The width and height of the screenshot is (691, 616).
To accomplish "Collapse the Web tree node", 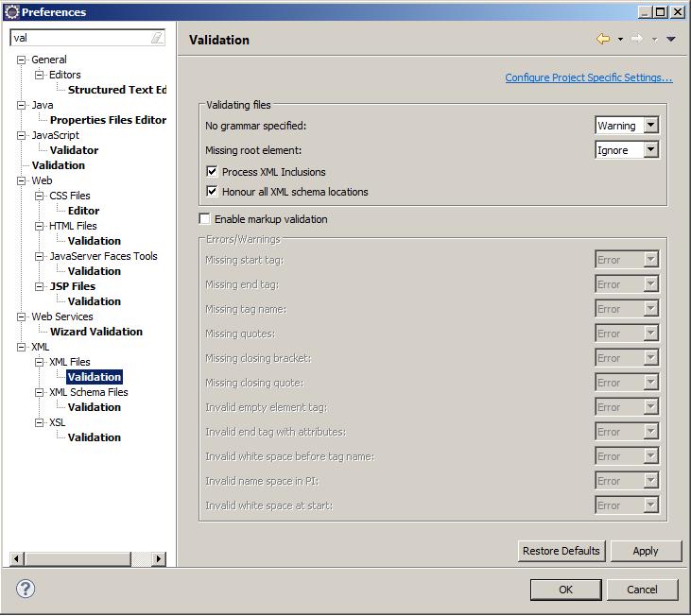I will tap(22, 180).
